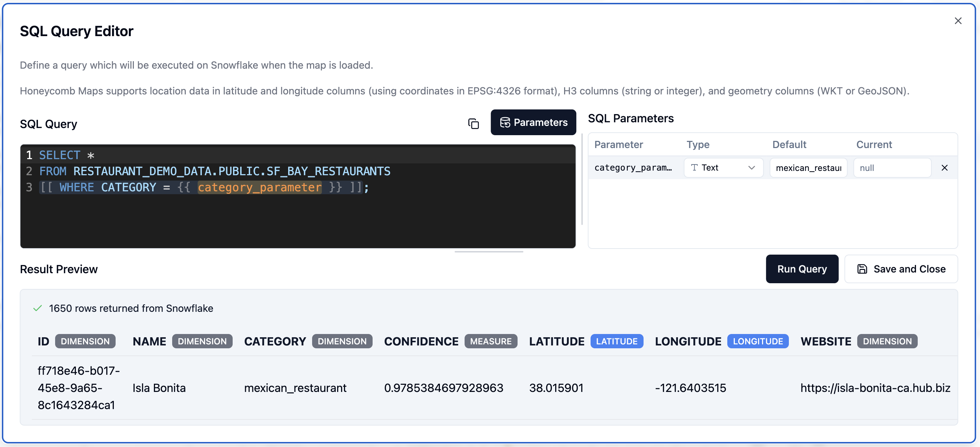Click the CONFIDENCE column header
Screen dimensions: 980x447
pyautogui.click(x=421, y=341)
